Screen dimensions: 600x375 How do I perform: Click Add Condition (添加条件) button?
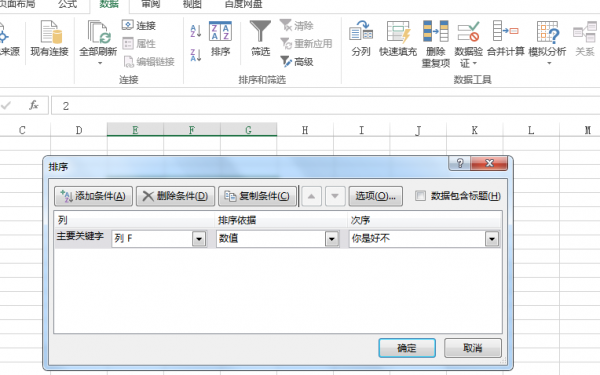coord(93,196)
